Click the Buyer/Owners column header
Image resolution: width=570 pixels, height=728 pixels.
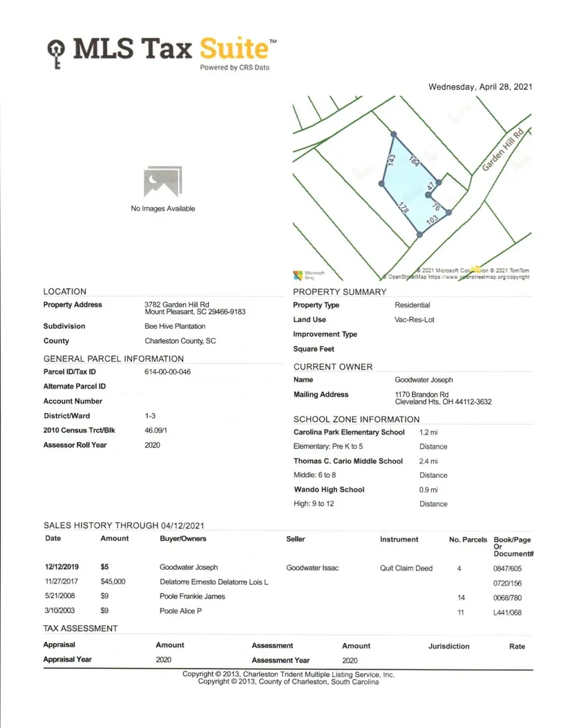pyautogui.click(x=183, y=539)
